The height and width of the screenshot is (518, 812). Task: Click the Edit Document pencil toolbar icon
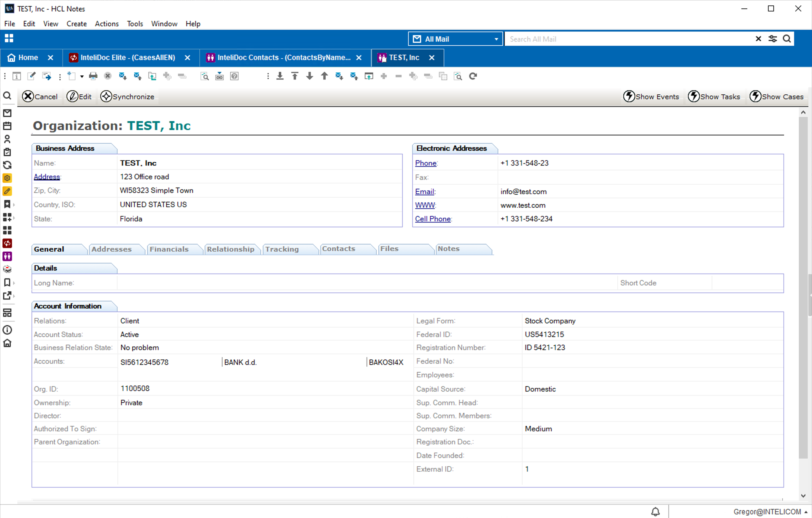(x=31, y=76)
